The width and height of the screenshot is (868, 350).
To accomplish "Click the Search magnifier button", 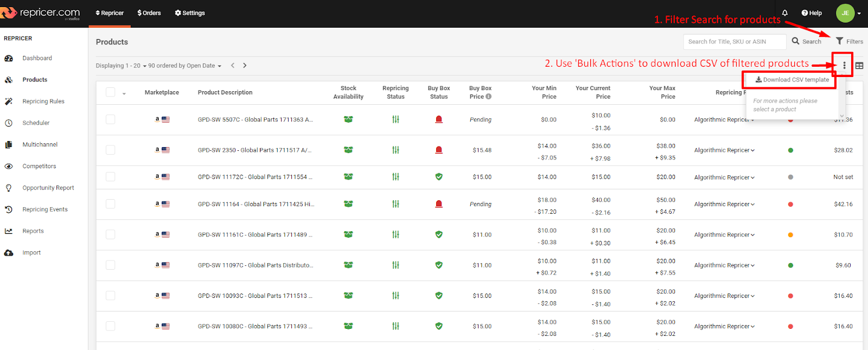I will 806,41.
